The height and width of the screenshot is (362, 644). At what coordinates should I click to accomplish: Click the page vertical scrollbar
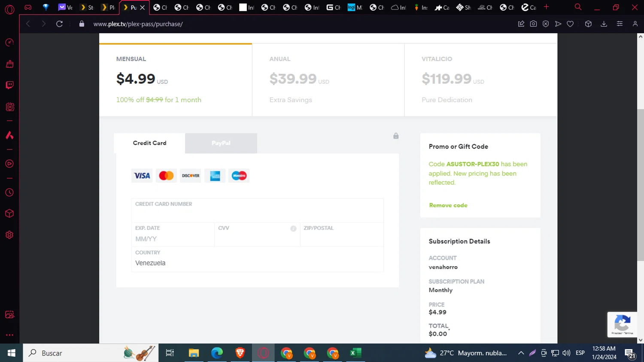click(x=640, y=185)
